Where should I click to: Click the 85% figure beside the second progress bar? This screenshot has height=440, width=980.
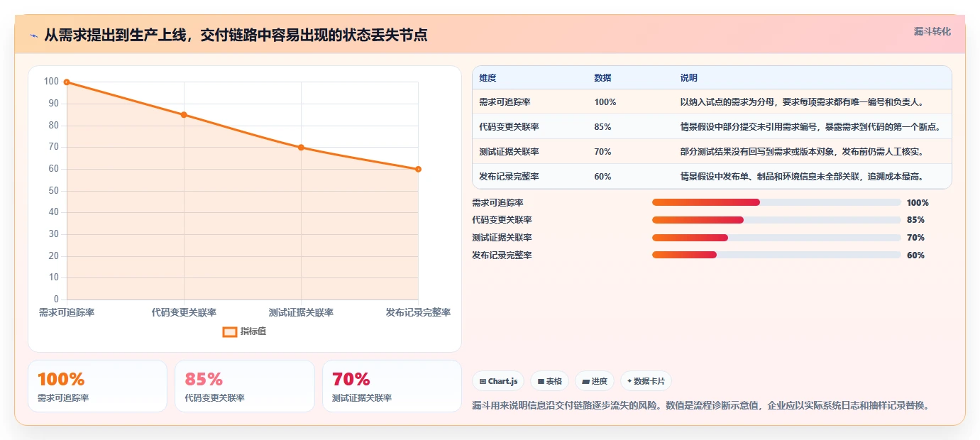click(x=915, y=220)
